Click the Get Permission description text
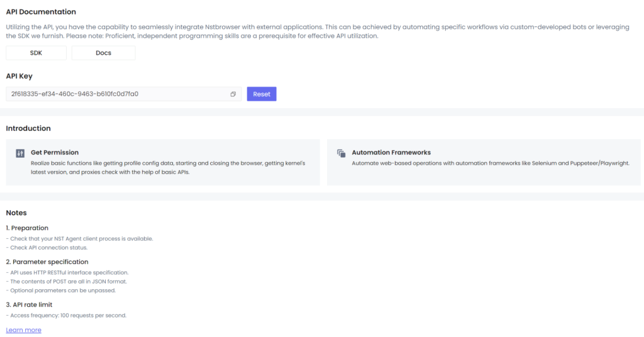644x337 pixels. pyautogui.click(x=168, y=167)
